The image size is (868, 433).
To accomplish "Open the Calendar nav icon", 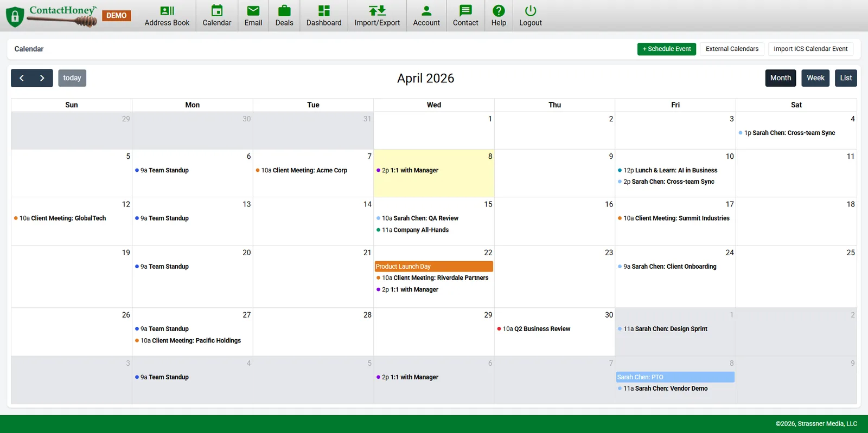I will [x=217, y=11].
